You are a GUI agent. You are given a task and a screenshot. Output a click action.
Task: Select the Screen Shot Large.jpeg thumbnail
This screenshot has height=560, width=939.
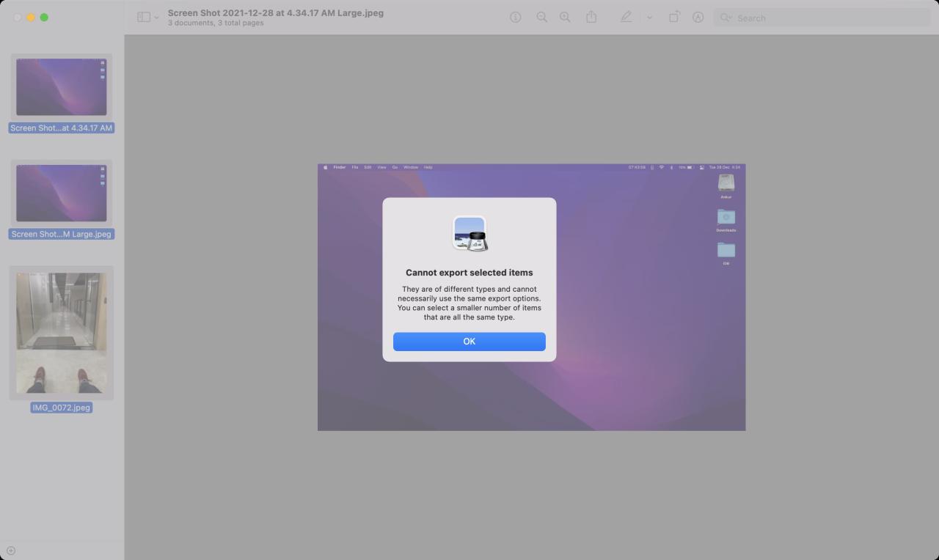point(61,192)
